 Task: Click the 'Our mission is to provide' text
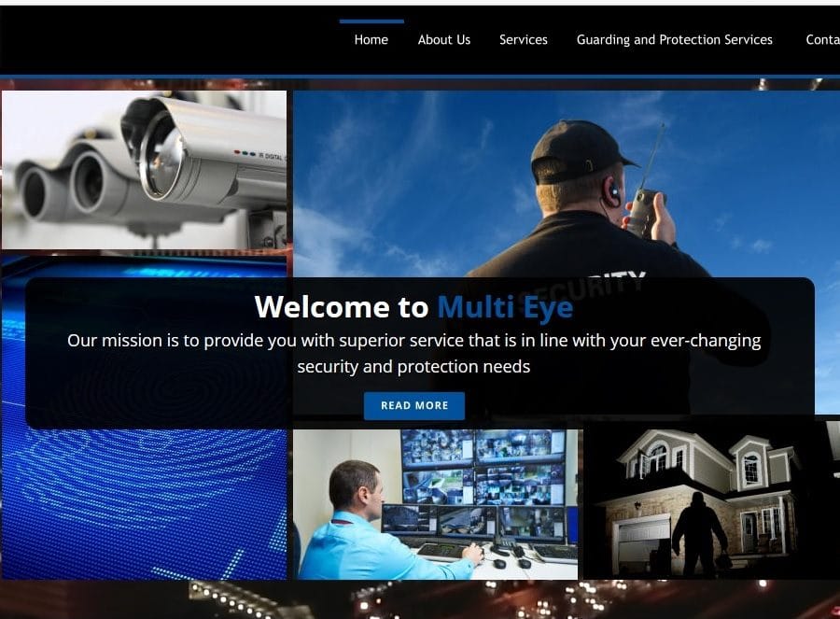point(413,354)
